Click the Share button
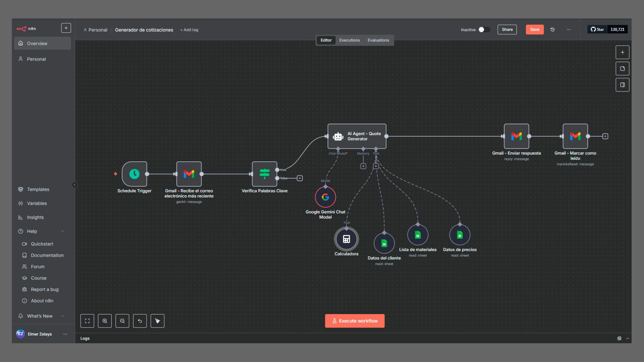Viewport: 644px width, 362px height. (507, 29)
